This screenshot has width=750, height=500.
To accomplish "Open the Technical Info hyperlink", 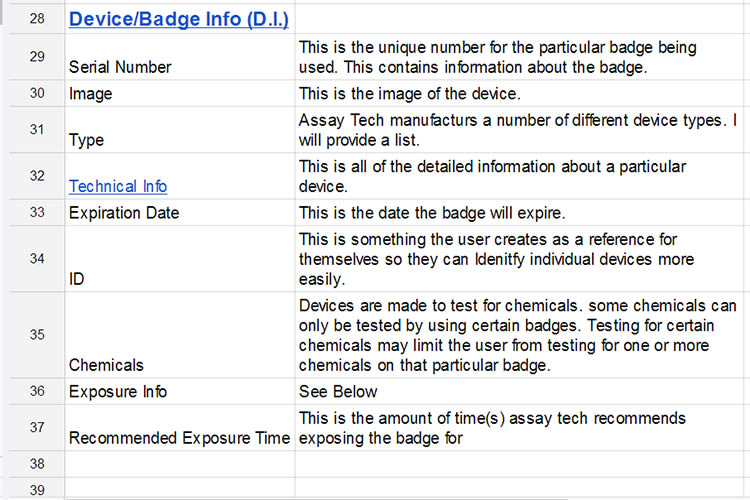I will pyautogui.click(x=118, y=186).
